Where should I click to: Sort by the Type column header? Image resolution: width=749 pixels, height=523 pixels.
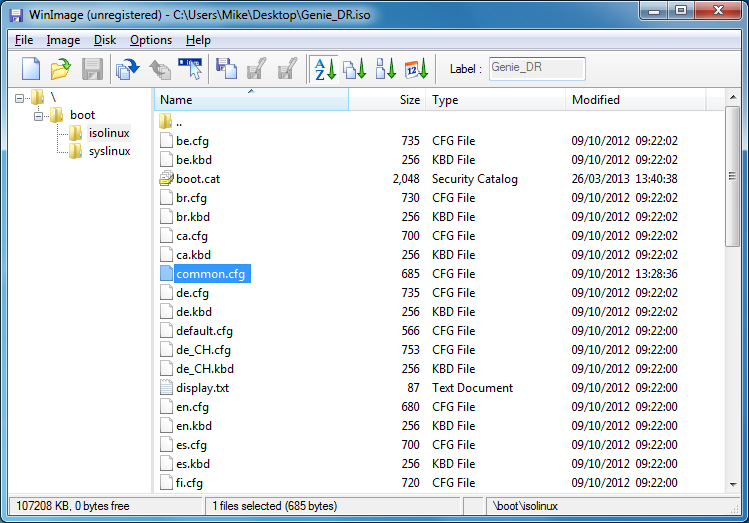tap(495, 100)
